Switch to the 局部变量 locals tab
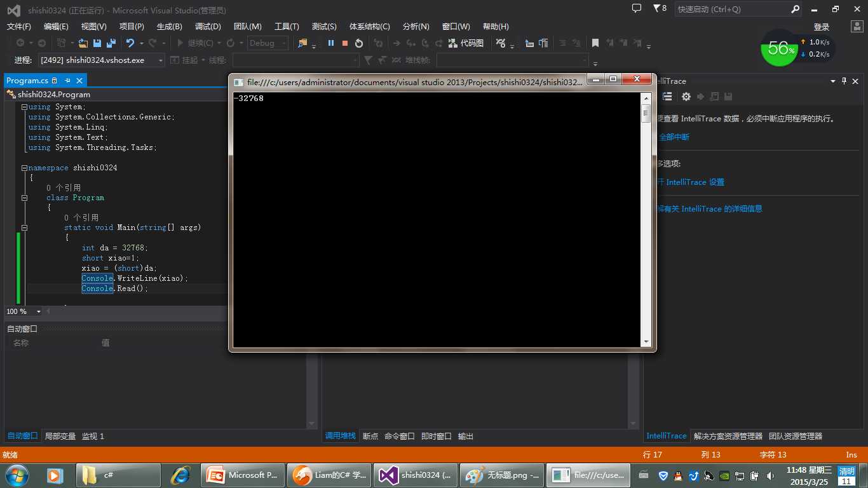 pos(60,436)
